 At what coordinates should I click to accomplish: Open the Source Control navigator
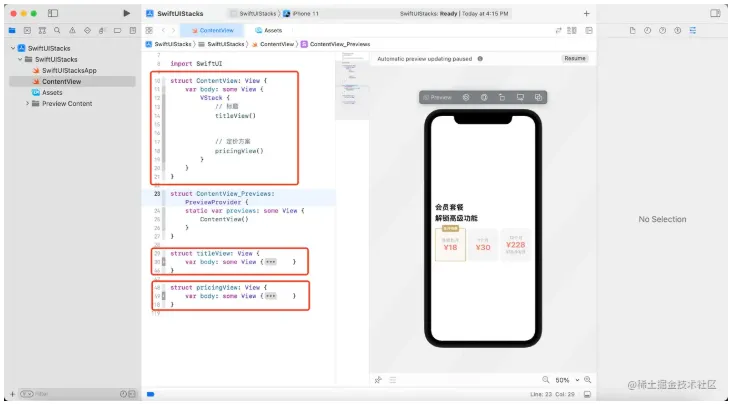(27, 31)
